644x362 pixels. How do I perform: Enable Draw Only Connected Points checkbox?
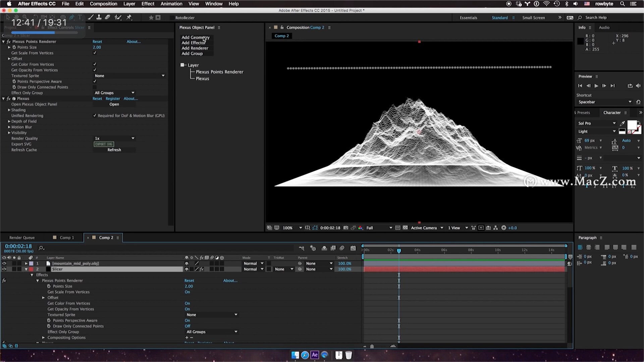[x=95, y=87]
